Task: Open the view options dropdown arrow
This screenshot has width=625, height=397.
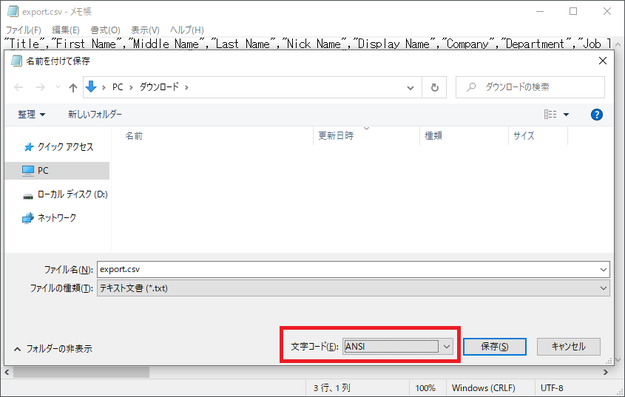Action: [566, 115]
